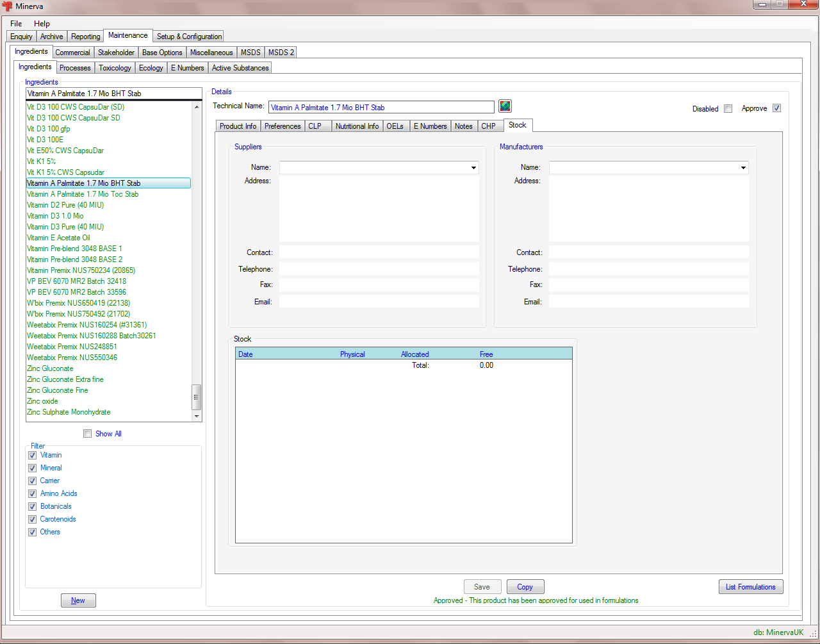The image size is (820, 644).
Task: Click the Suppliers Telephone field
Action: 379,269
